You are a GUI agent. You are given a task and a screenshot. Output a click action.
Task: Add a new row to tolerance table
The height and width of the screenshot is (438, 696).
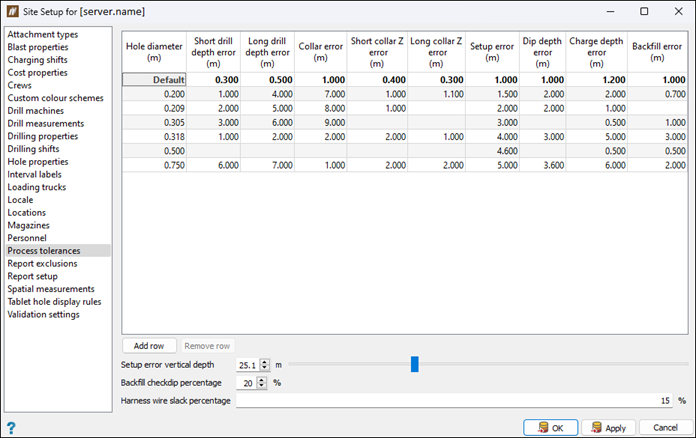click(149, 346)
